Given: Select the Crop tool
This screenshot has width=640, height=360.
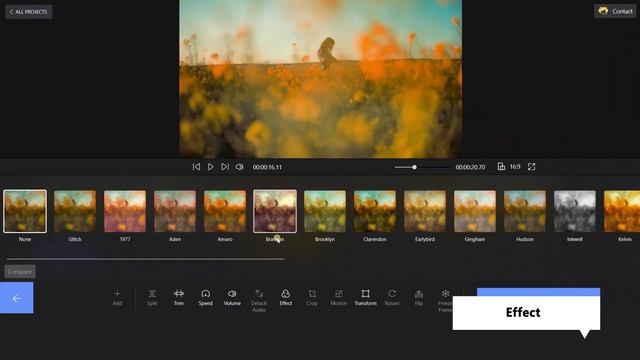Looking at the screenshot, I should [x=312, y=298].
